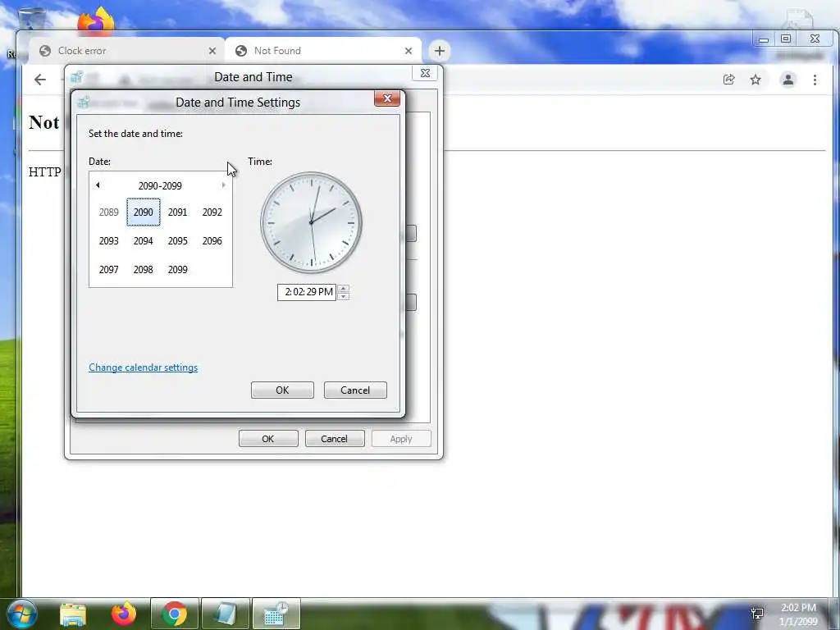
Task: Decrease time with down spinner
Action: [x=344, y=296]
